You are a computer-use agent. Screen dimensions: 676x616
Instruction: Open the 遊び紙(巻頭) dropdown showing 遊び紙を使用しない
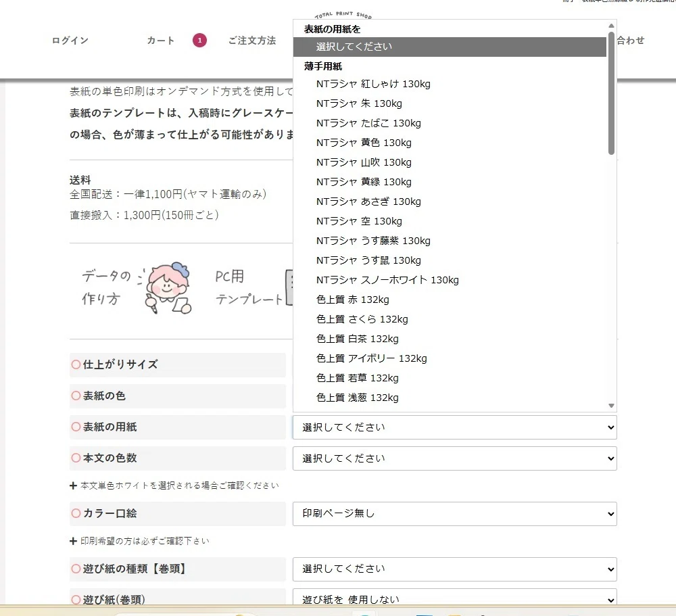coord(455,598)
